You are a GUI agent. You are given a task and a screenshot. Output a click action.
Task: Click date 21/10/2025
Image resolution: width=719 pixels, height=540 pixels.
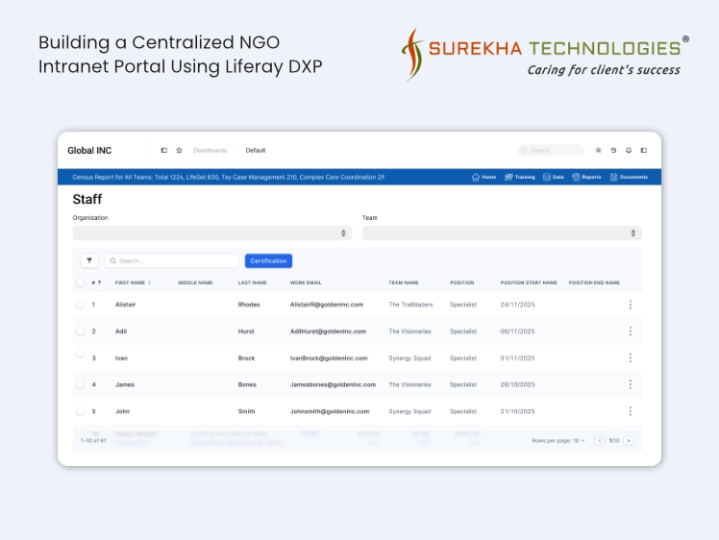point(518,411)
